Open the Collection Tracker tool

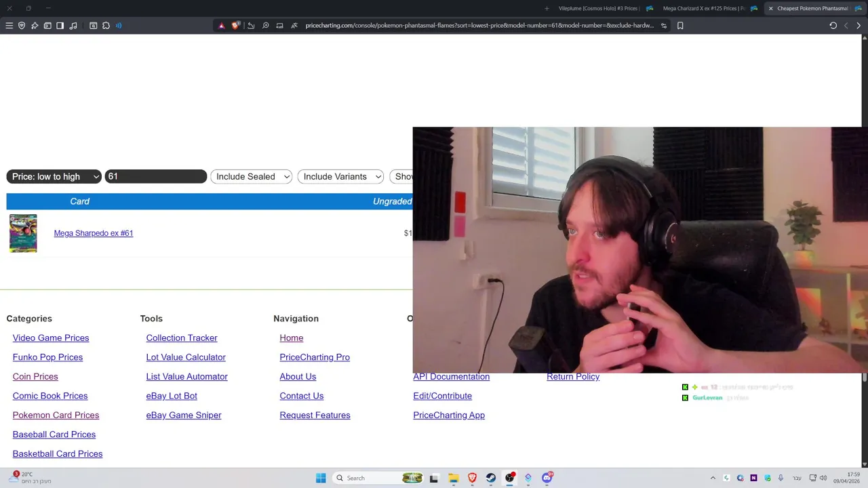click(x=182, y=338)
